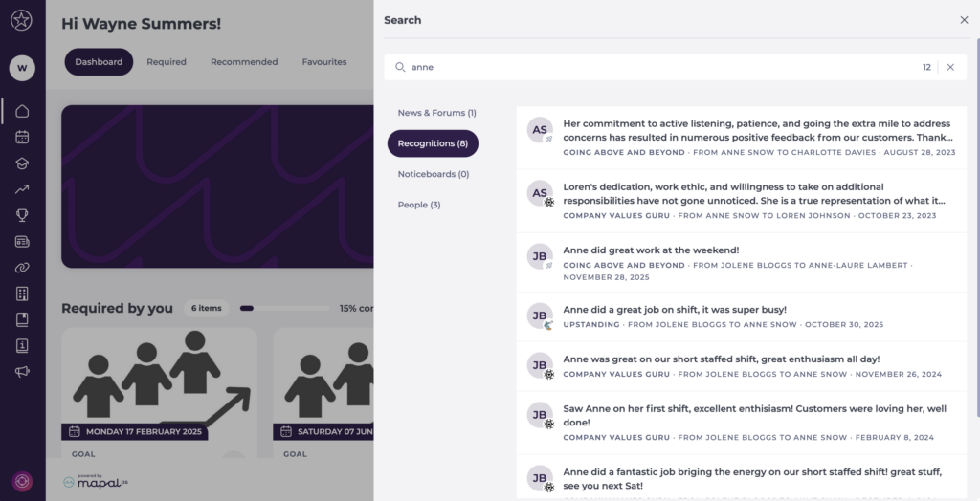This screenshot has width=980, height=501.
Task: Open the calendar icon in sidebar
Action: 22,137
